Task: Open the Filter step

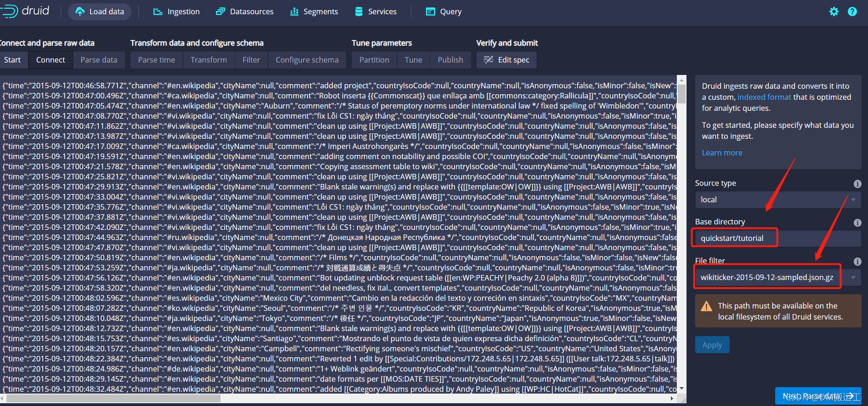Action: 251,60
